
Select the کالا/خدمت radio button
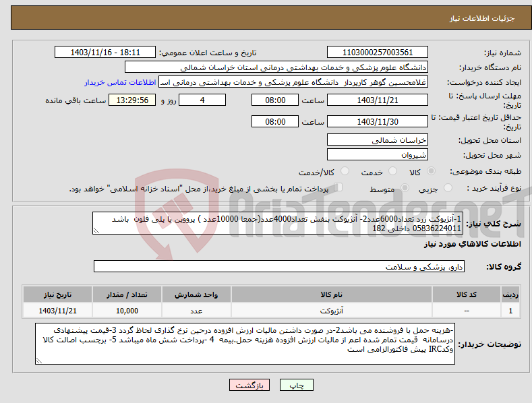(345, 171)
